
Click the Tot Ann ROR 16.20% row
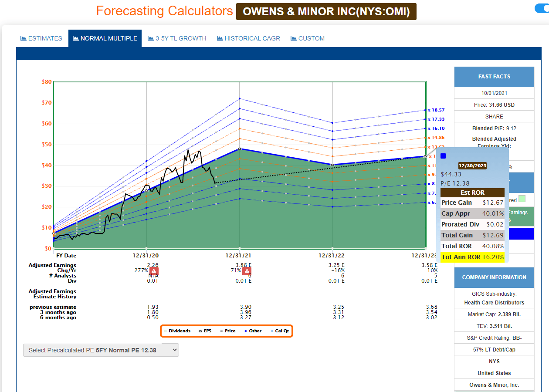472,257
